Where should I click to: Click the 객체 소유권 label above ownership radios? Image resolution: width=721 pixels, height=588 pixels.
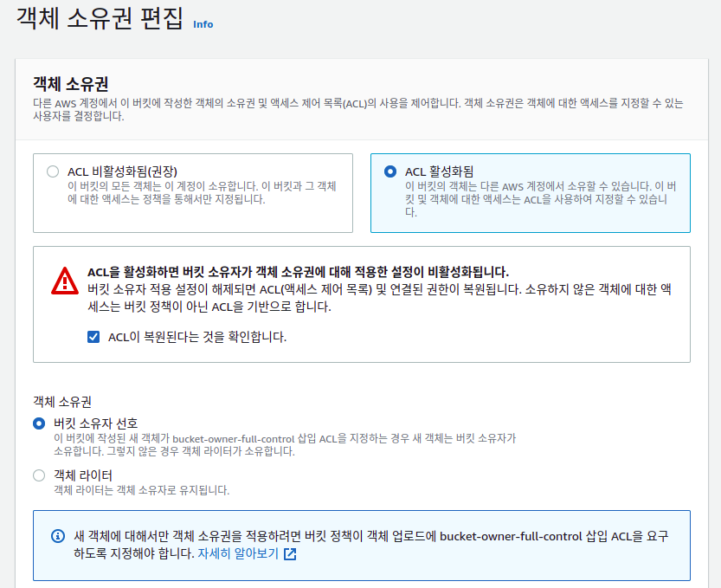click(62, 402)
